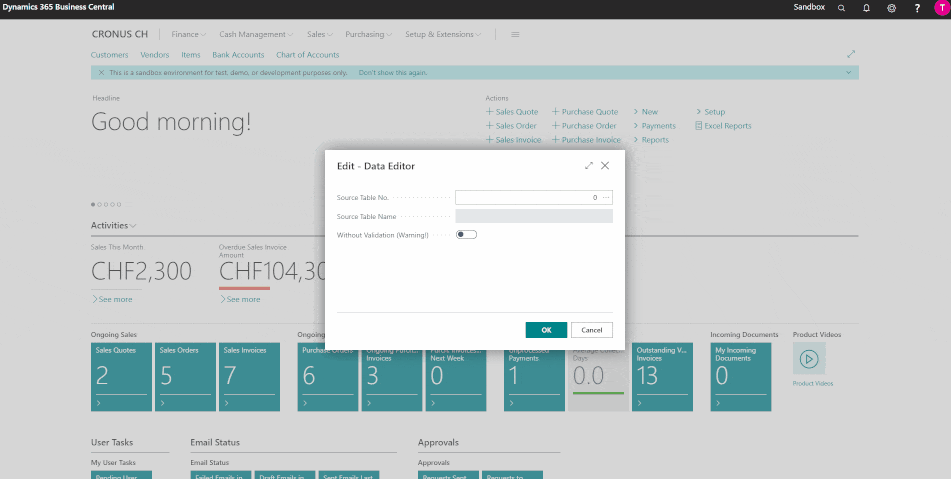Image resolution: width=951 pixels, height=479 pixels.
Task: Go to Vendors
Action: pos(155,55)
